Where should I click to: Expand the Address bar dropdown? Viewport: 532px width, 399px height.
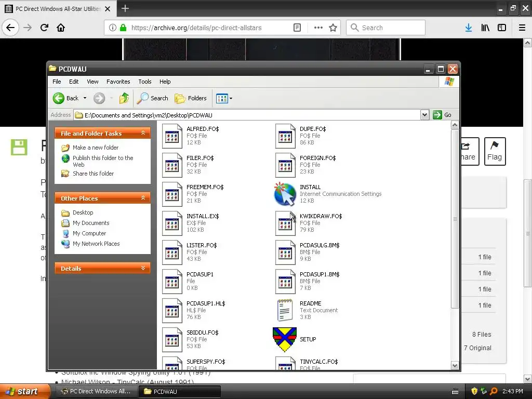(424, 115)
